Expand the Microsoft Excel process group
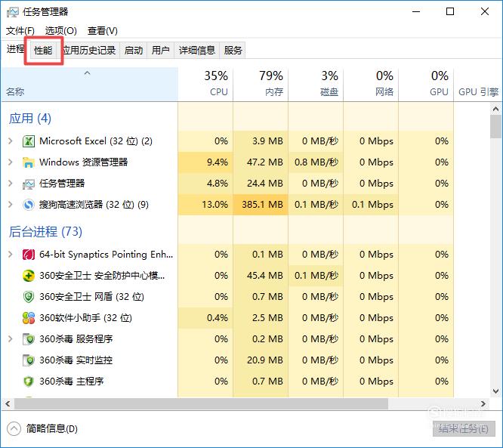 click(x=11, y=141)
